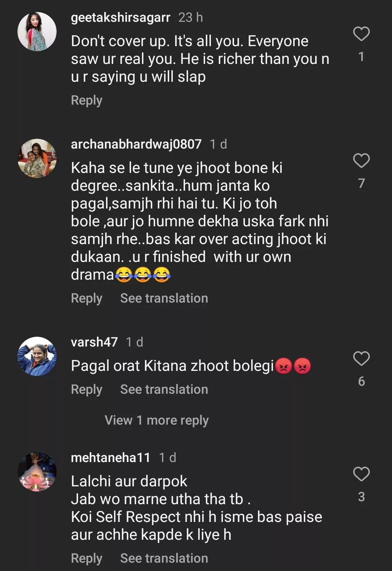Open archanabhardwaj0807's profile avatar
The height and width of the screenshot is (571, 392).
(x=37, y=158)
